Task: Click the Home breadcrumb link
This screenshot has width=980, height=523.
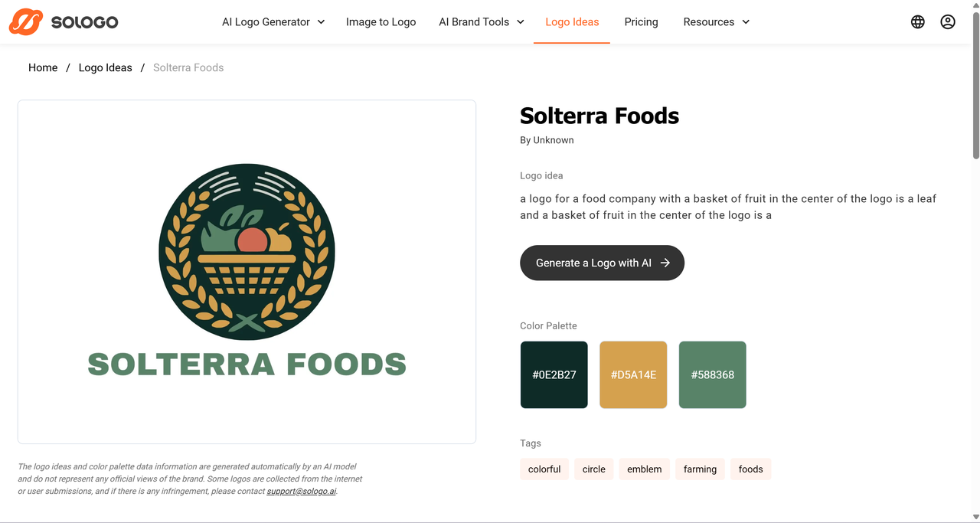Action: 43,67
